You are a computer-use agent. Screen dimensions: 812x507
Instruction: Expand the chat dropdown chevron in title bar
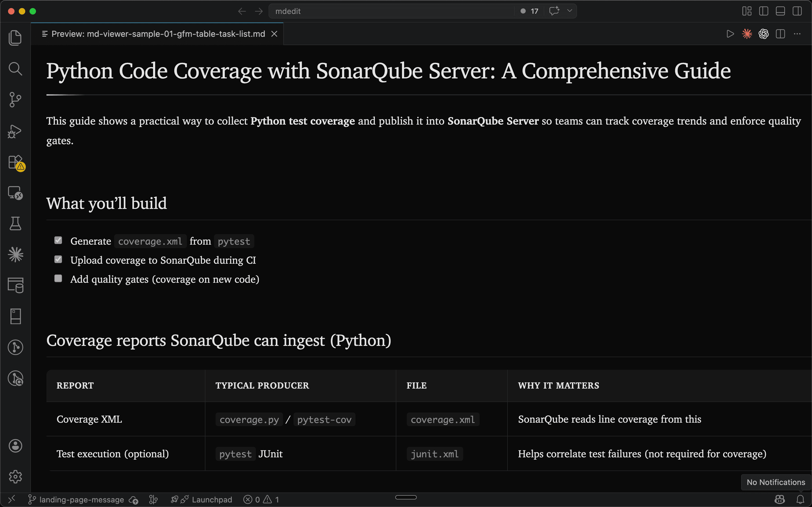[x=570, y=11]
